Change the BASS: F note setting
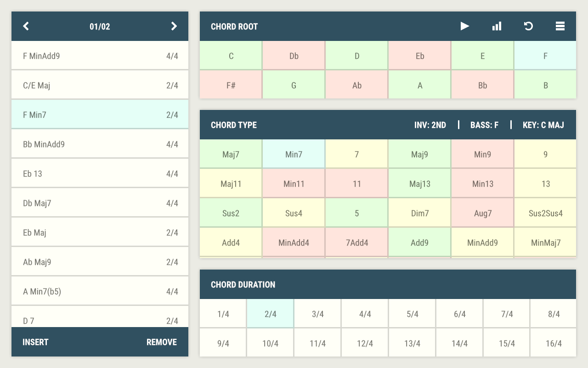Viewport: 588px width, 368px height. (484, 125)
